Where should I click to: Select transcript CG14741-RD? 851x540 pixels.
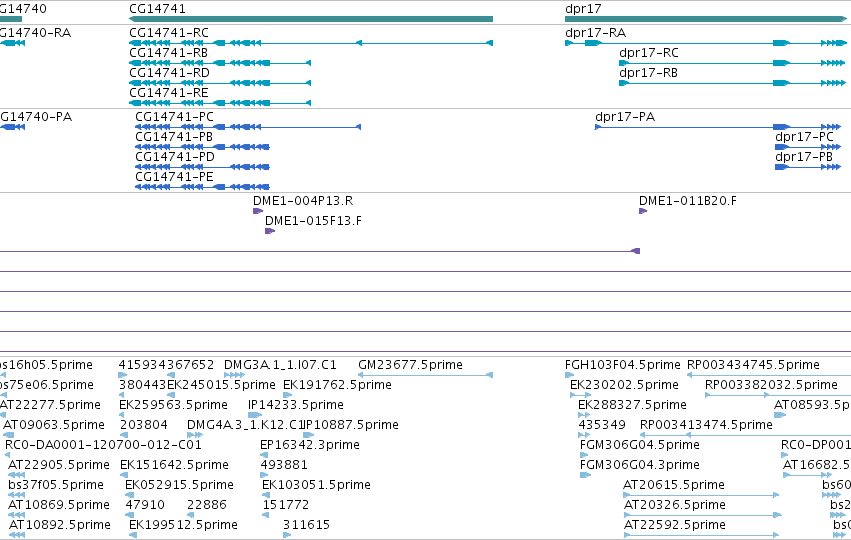(169, 73)
